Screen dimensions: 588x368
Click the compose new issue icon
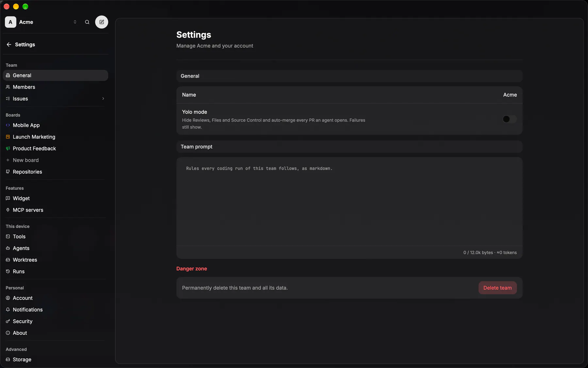pyautogui.click(x=102, y=22)
